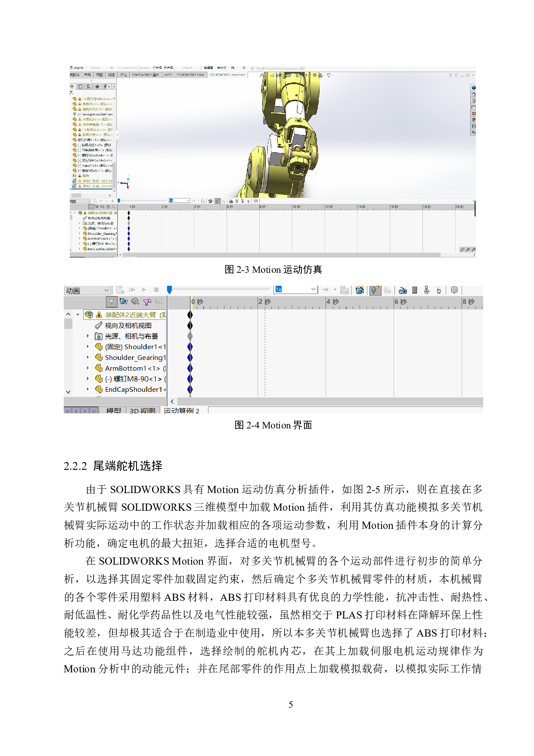Screen dimensions: 534x756
Task: Toggle Filter Animated in enlarged motion tree toolbar
Action: [x=123, y=302]
